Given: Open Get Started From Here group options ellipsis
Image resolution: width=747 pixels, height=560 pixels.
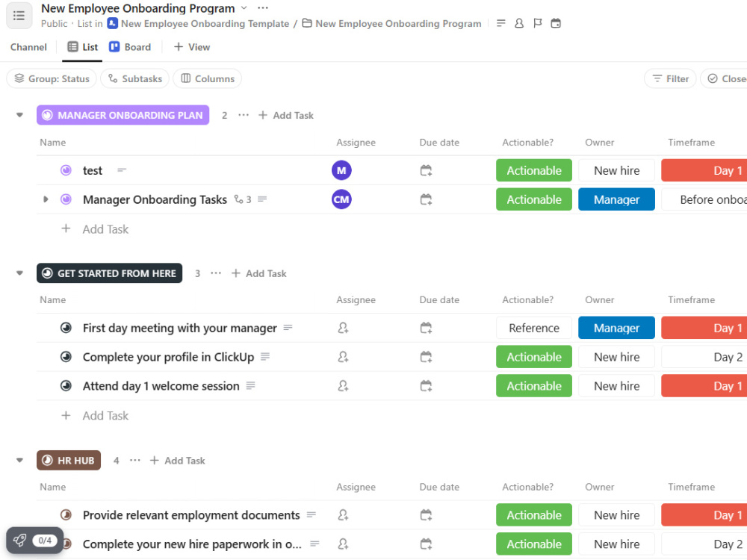Looking at the screenshot, I should 216,273.
